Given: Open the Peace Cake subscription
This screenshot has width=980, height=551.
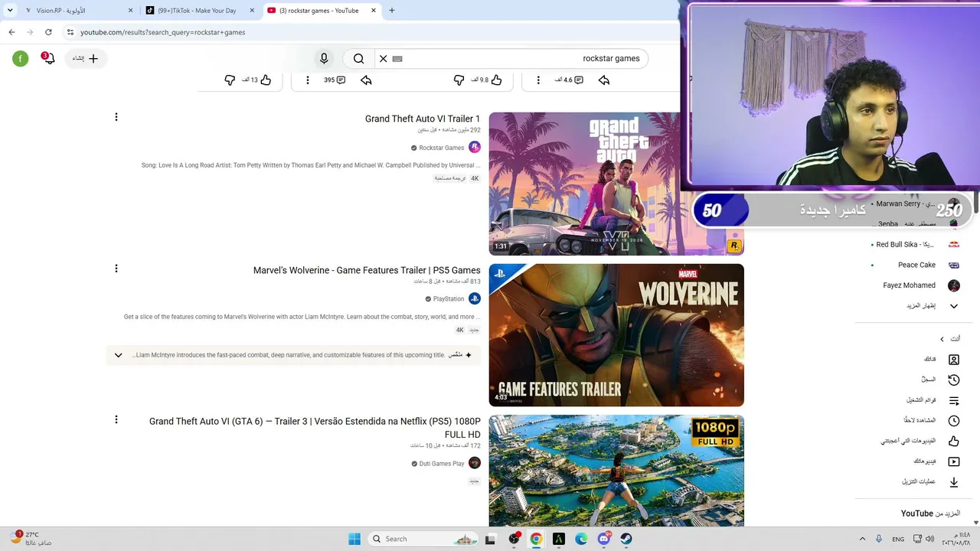Looking at the screenshot, I should [916, 265].
